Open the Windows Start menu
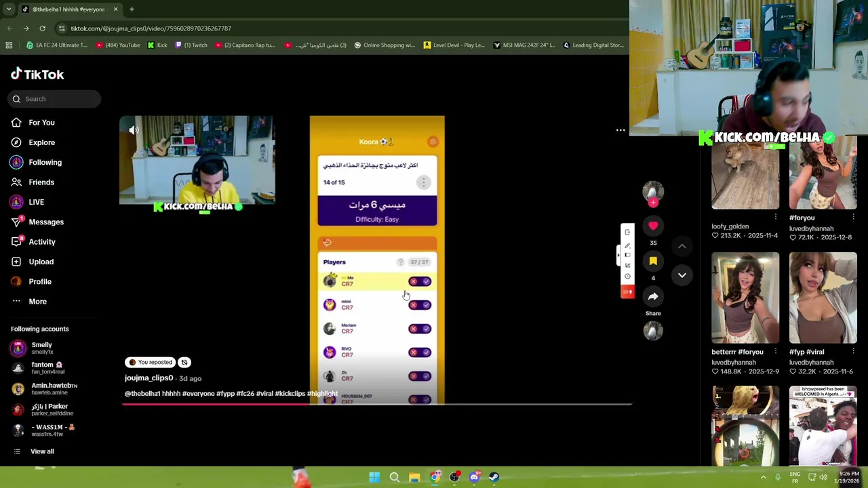This screenshot has height=488, width=868. click(374, 477)
